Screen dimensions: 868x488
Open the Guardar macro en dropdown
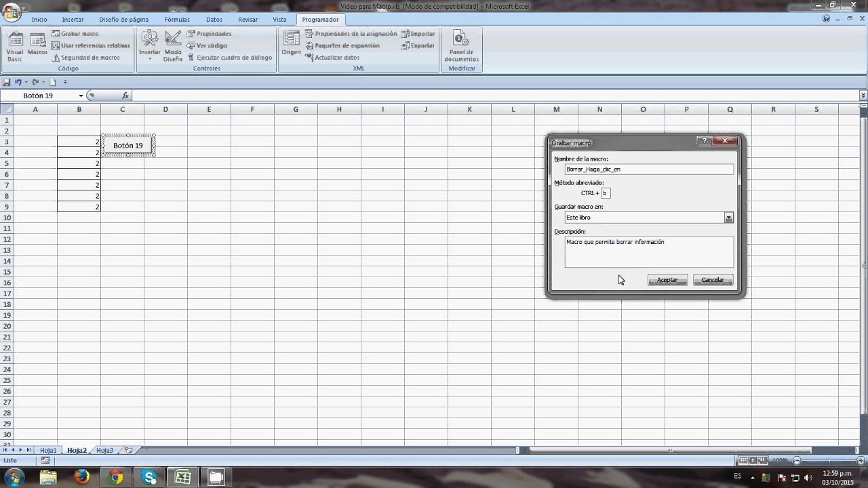(x=728, y=217)
